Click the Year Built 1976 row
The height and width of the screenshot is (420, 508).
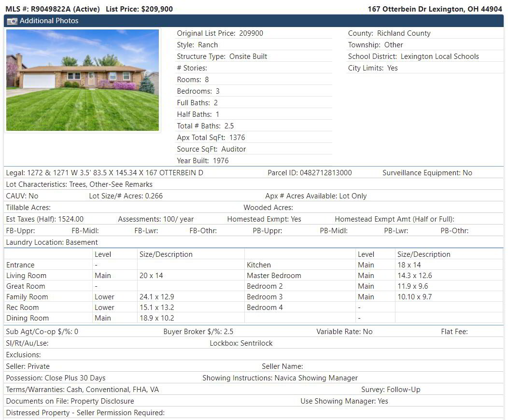pos(203,161)
